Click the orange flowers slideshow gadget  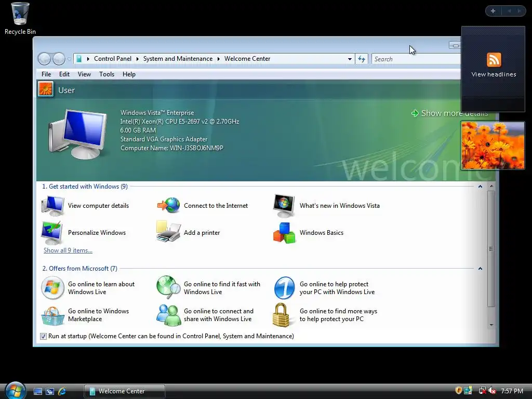coord(493,145)
